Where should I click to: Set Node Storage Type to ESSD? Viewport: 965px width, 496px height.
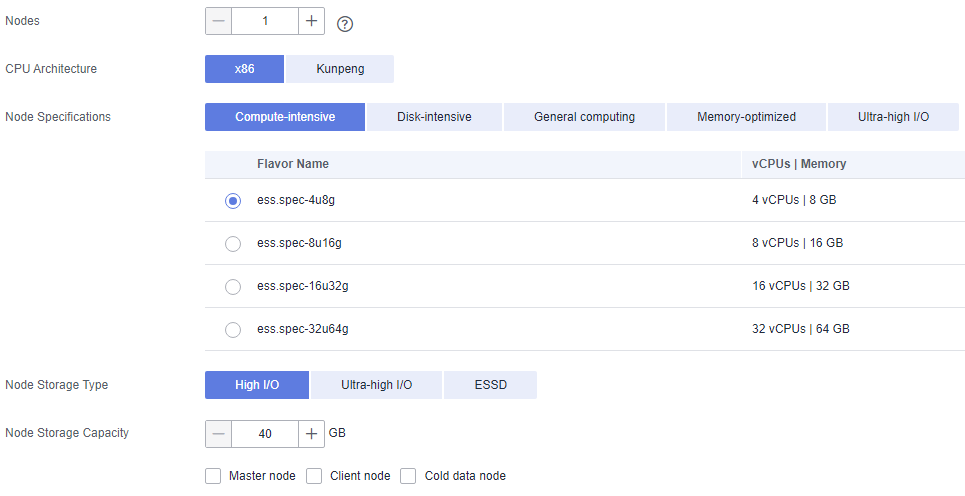[x=491, y=385]
